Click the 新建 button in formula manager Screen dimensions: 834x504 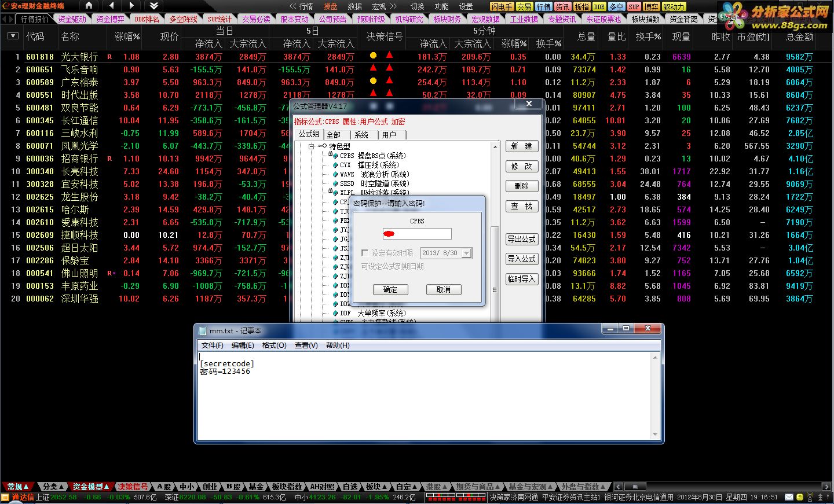[522, 146]
